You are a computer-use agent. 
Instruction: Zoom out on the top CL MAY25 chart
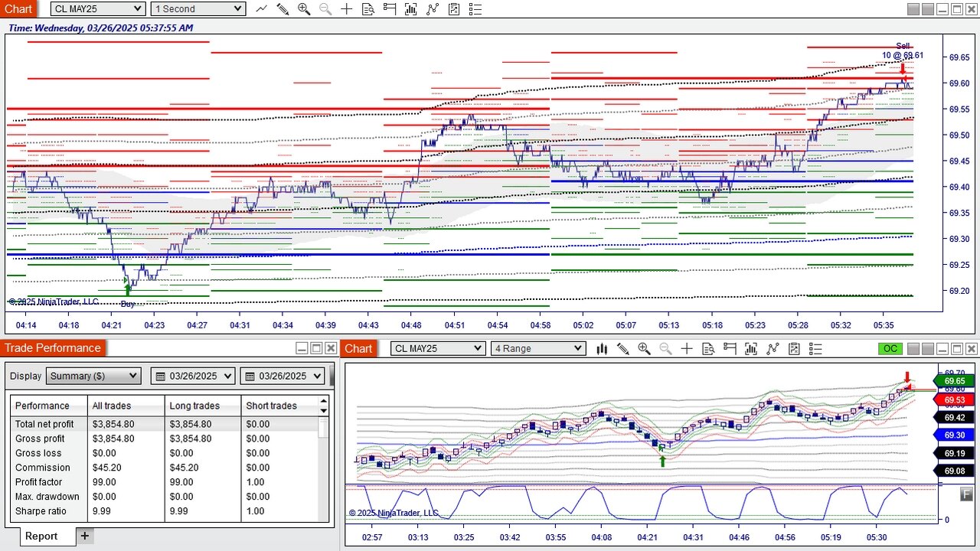pos(325,9)
